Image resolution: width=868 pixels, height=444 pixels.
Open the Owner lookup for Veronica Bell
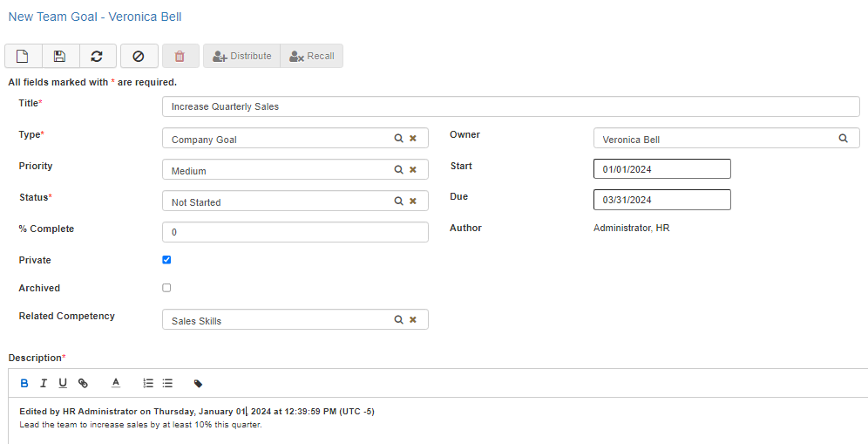(x=843, y=139)
